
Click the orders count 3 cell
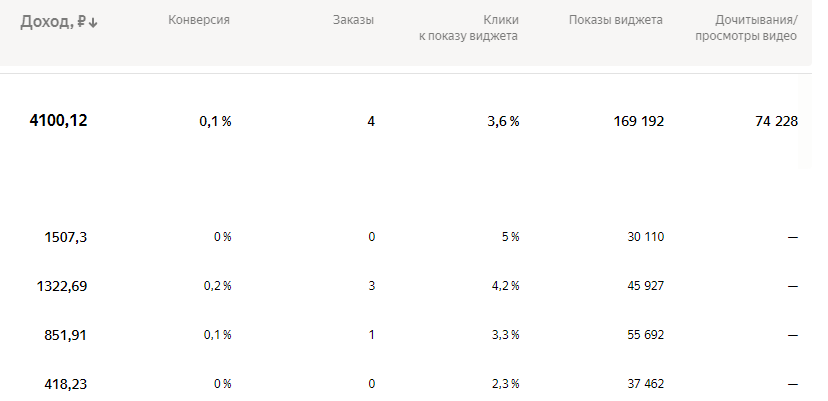[371, 286]
